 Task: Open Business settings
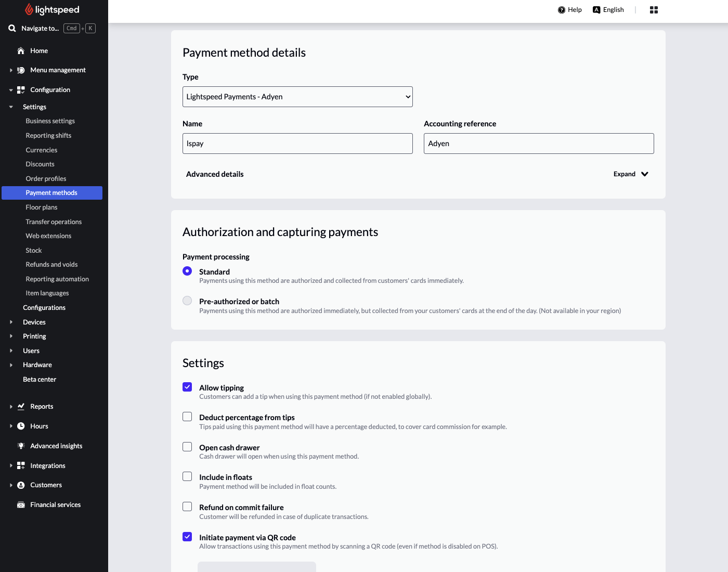point(50,121)
